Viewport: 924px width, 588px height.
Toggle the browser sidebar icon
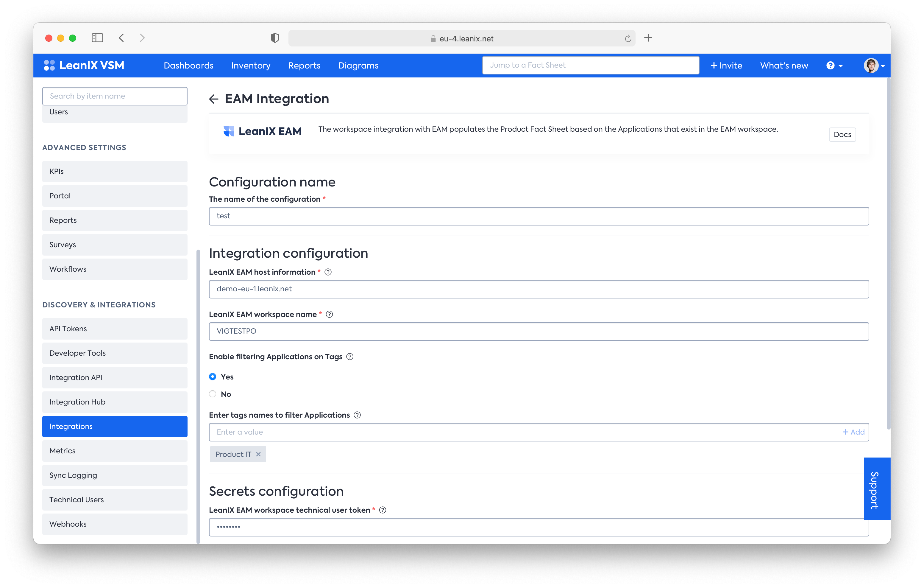click(x=97, y=38)
